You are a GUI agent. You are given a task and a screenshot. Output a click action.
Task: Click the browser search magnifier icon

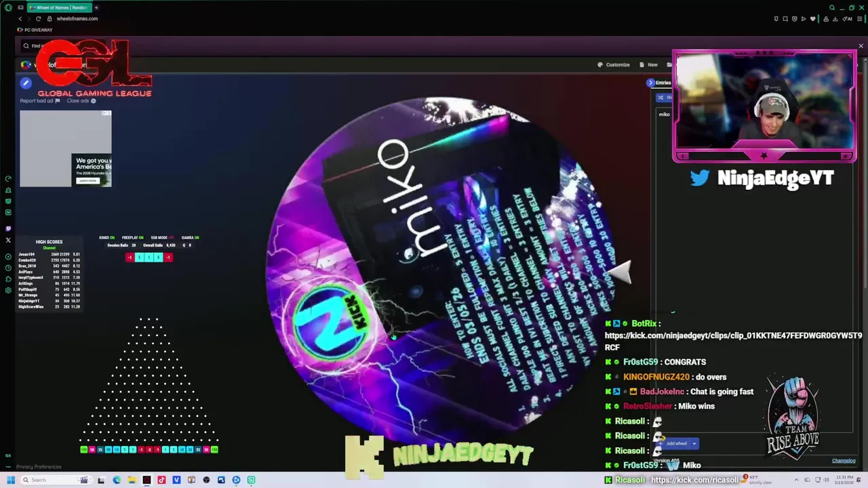click(832, 7)
